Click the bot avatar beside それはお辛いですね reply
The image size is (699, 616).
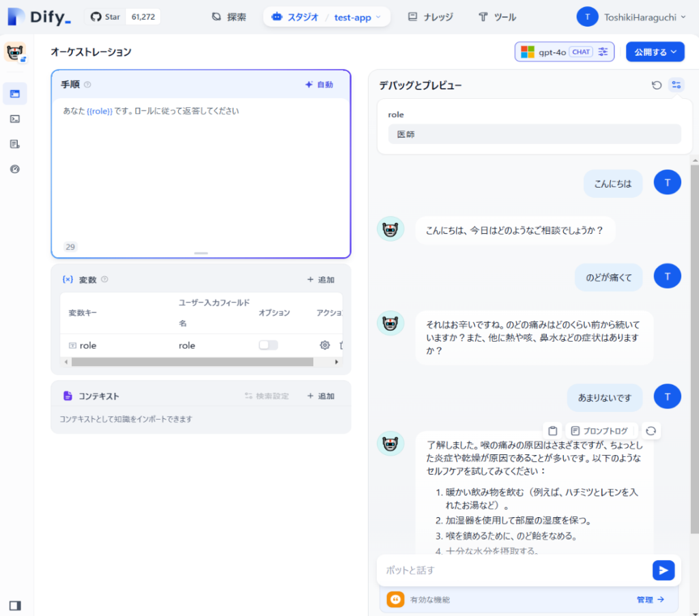tap(390, 323)
